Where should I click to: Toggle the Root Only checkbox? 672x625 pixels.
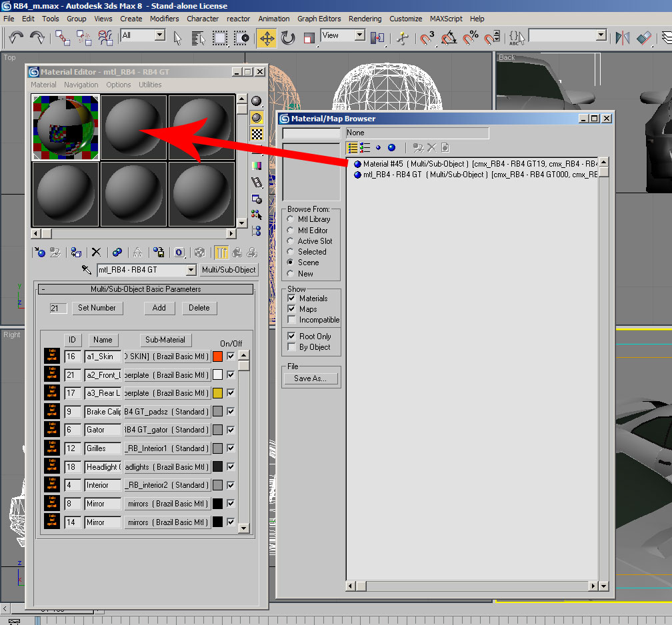pos(291,336)
